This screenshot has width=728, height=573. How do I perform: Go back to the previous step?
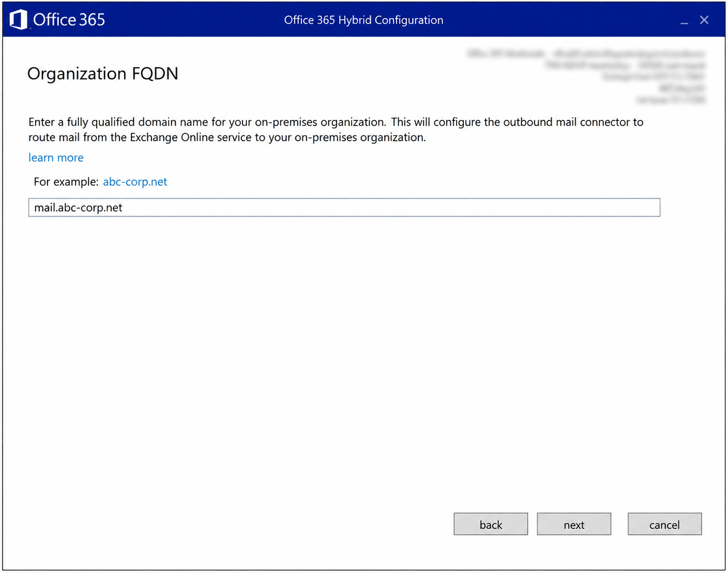coord(491,524)
